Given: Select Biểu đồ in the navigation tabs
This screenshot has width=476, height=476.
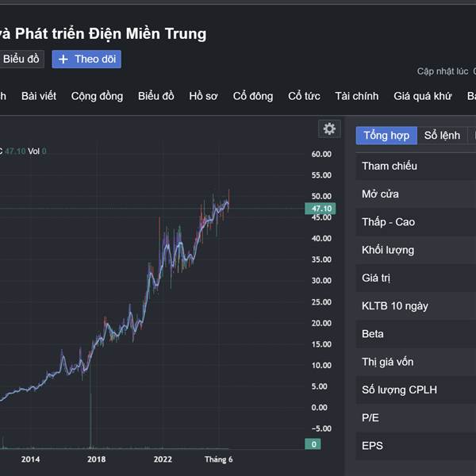Looking at the screenshot, I should (x=155, y=96).
